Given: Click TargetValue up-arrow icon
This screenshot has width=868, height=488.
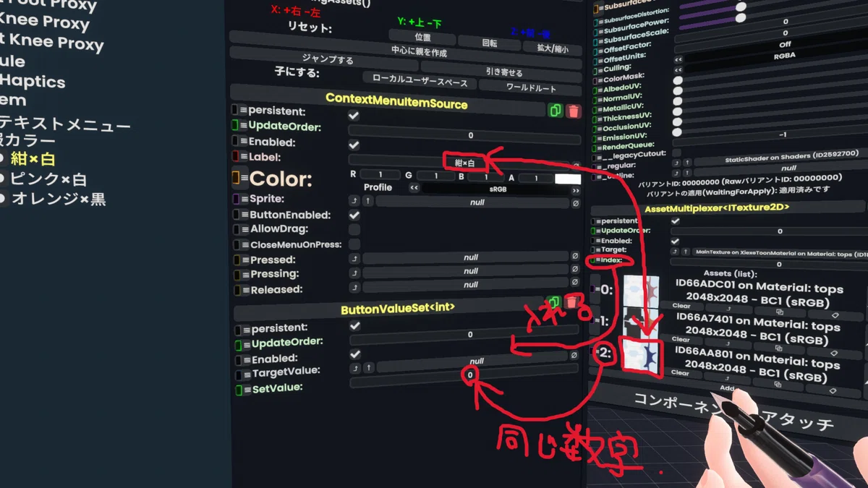Looking at the screenshot, I should point(367,368).
